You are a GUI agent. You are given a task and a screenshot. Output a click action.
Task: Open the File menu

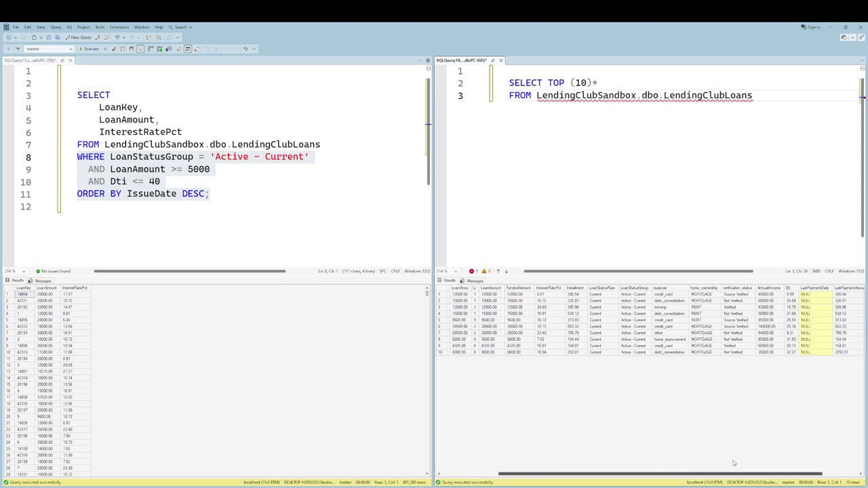coord(16,27)
